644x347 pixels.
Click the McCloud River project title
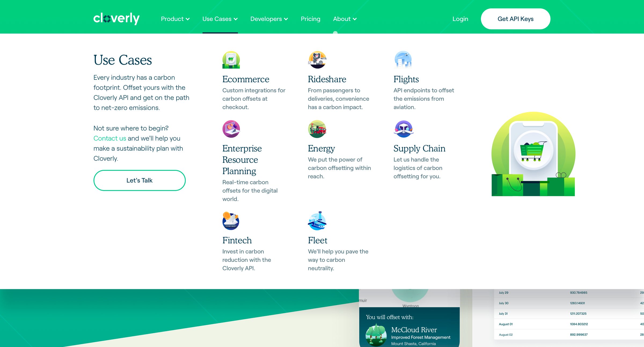point(414,330)
